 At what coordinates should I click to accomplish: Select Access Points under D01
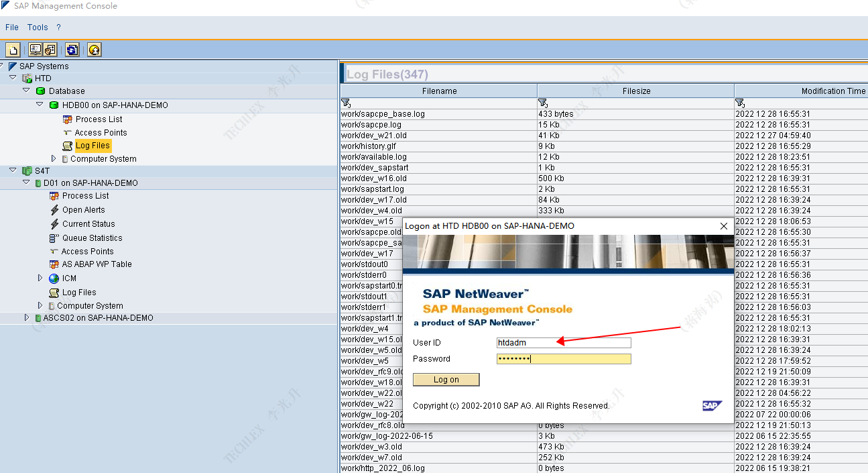(x=87, y=252)
